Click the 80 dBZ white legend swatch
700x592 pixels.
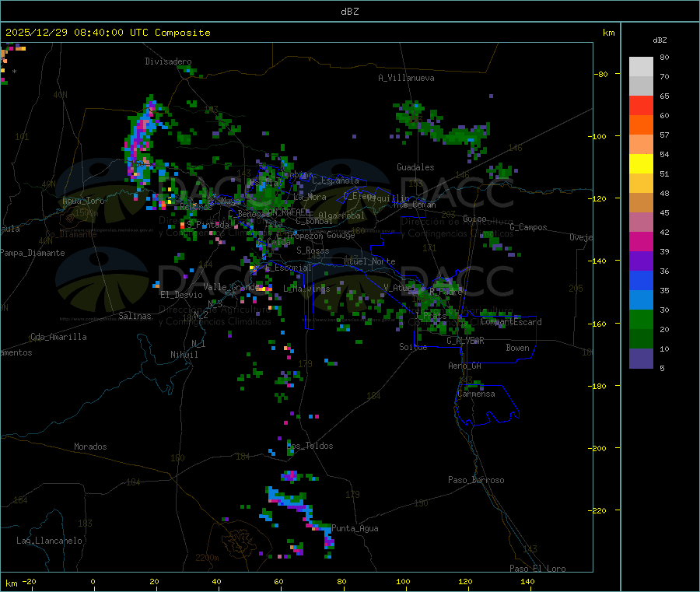(641, 67)
